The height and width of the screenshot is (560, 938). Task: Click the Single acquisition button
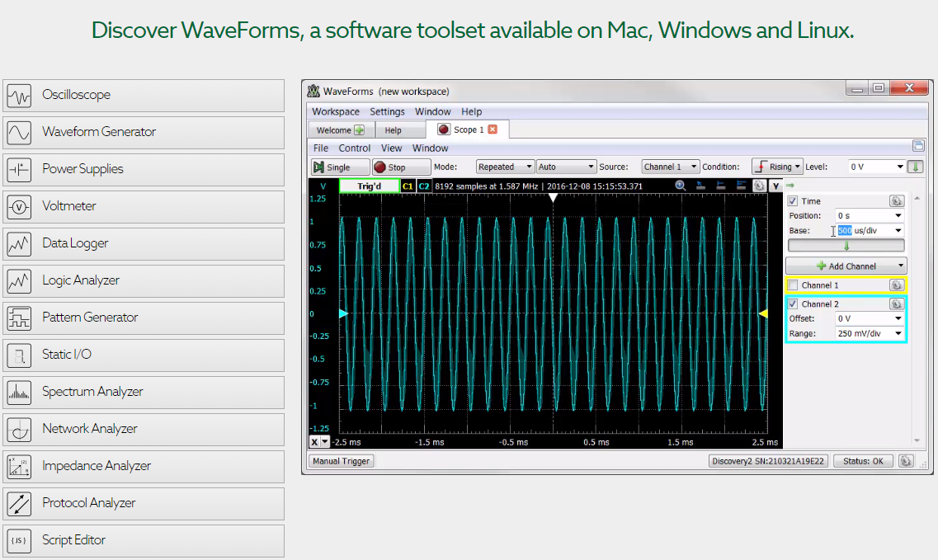click(x=341, y=167)
